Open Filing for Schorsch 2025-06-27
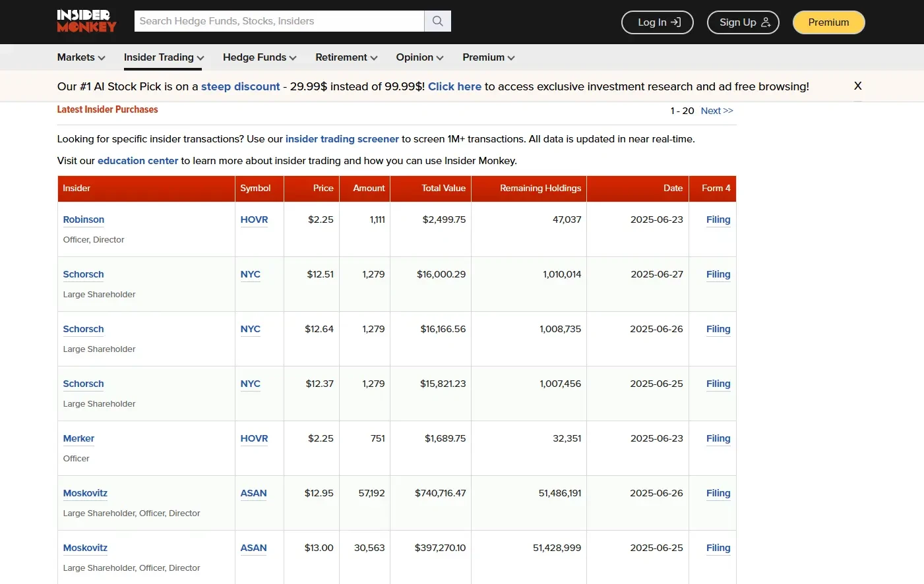 pyautogui.click(x=718, y=274)
